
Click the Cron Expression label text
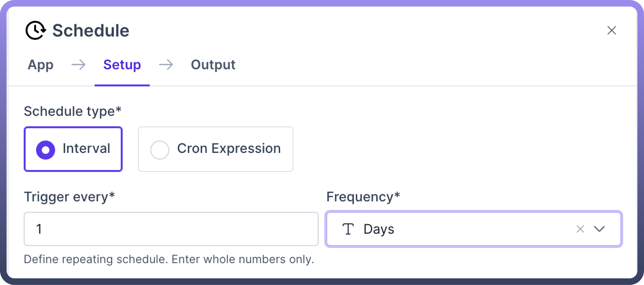[x=229, y=149]
